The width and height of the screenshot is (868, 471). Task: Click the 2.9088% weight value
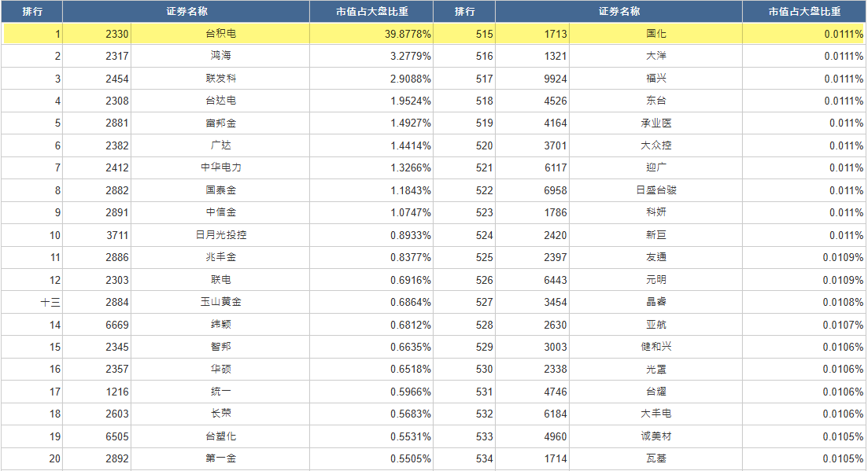pyautogui.click(x=410, y=79)
